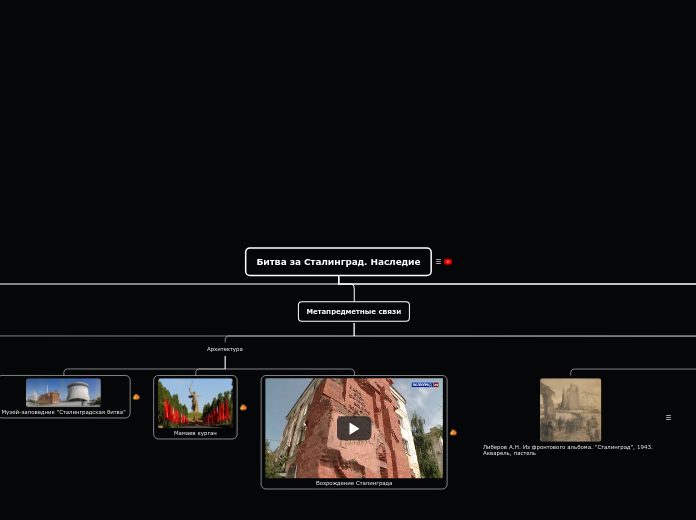Open the Либеров sketch thumbnail
696x520 pixels.
[x=570, y=410]
